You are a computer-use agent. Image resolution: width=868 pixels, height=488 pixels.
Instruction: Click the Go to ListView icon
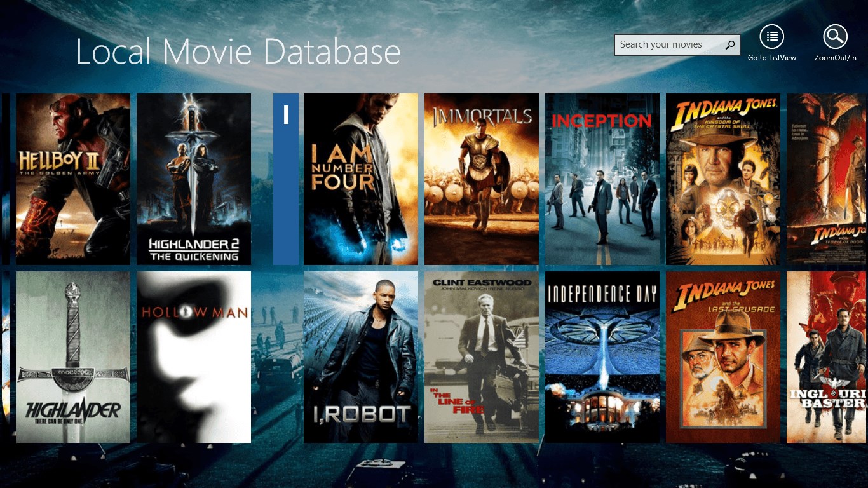click(x=771, y=37)
